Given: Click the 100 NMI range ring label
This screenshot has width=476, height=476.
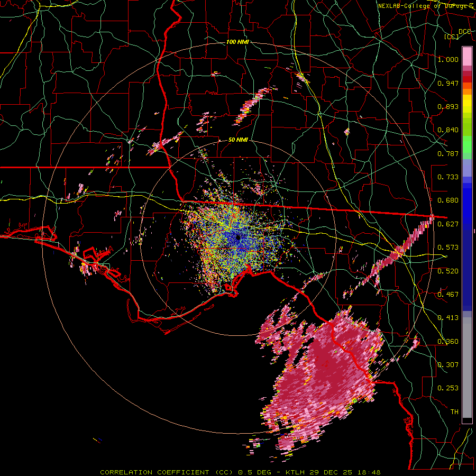Looking at the screenshot, I should (237, 42).
